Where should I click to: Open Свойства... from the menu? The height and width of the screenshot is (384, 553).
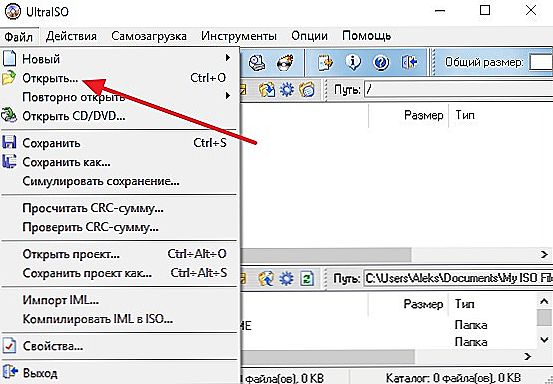point(119,346)
